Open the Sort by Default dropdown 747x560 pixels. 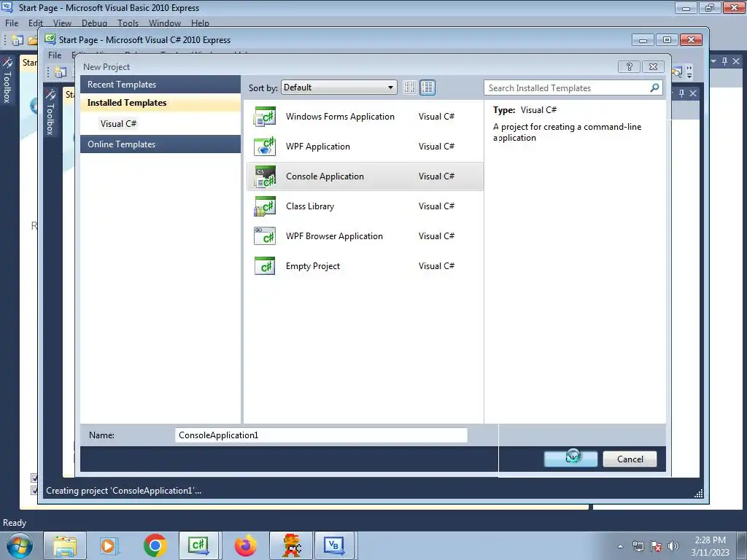338,87
